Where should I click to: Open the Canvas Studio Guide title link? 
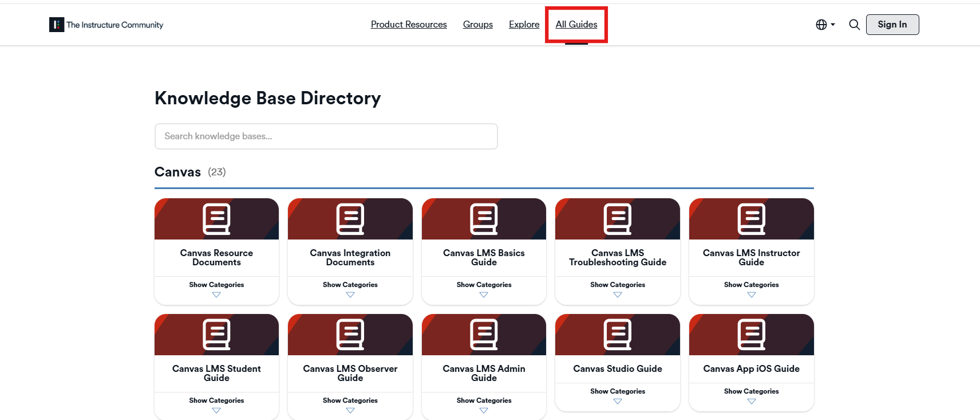point(618,369)
